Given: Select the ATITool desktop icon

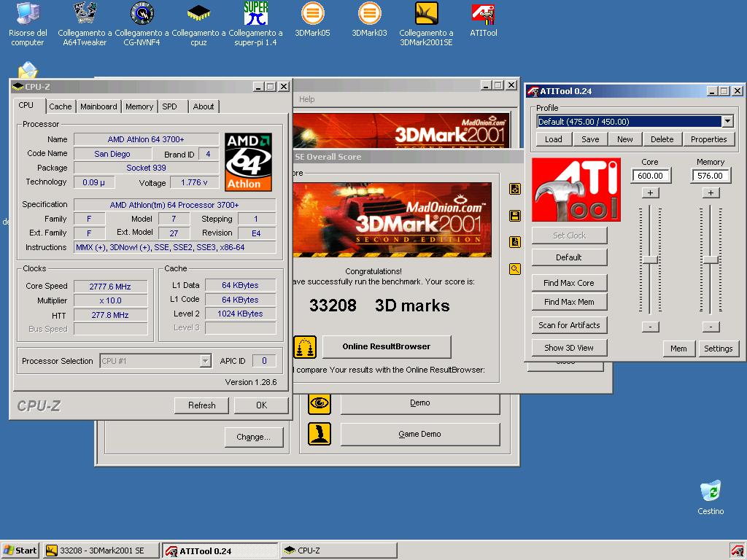Looking at the screenshot, I should click(484, 19).
